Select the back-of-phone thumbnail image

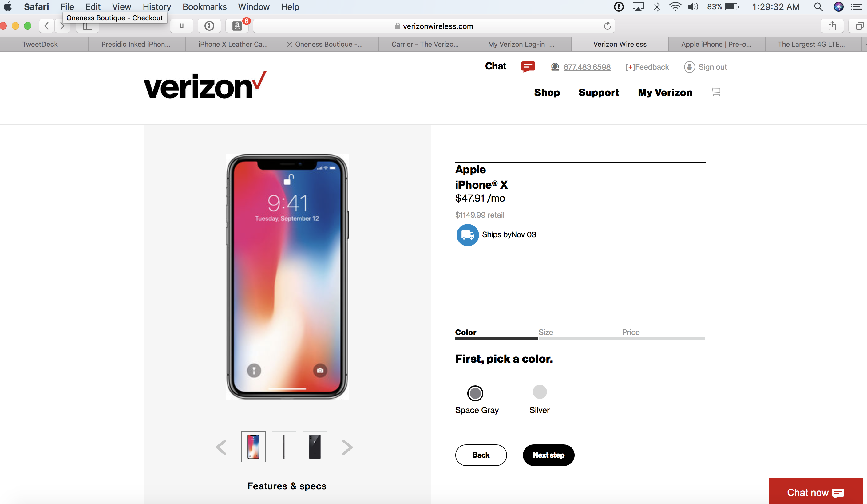click(x=315, y=447)
